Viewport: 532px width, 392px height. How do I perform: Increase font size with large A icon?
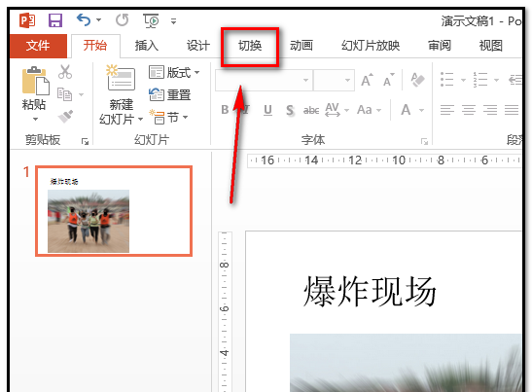tap(367, 80)
